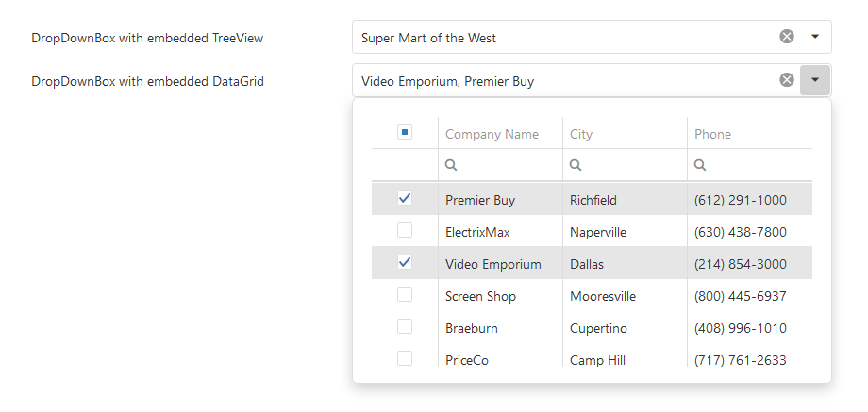Uncheck the Premier Buy row checkbox
The image size is (868, 412).
(405, 199)
